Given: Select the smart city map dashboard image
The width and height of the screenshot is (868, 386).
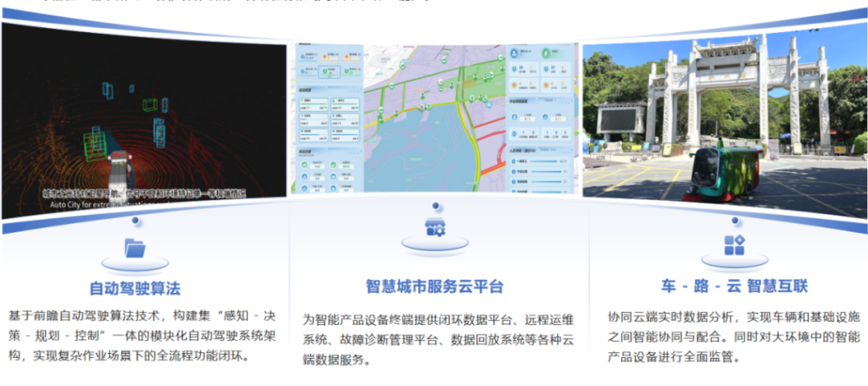Looking at the screenshot, I should [436, 119].
